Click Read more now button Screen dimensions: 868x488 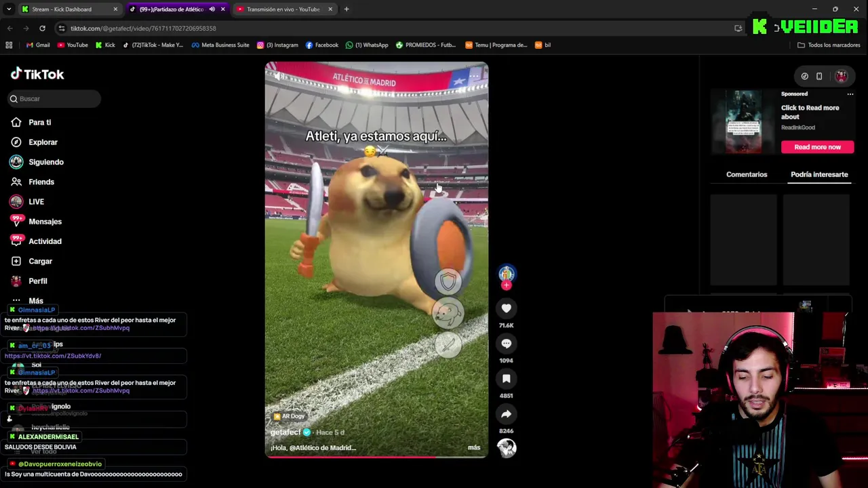[817, 147]
